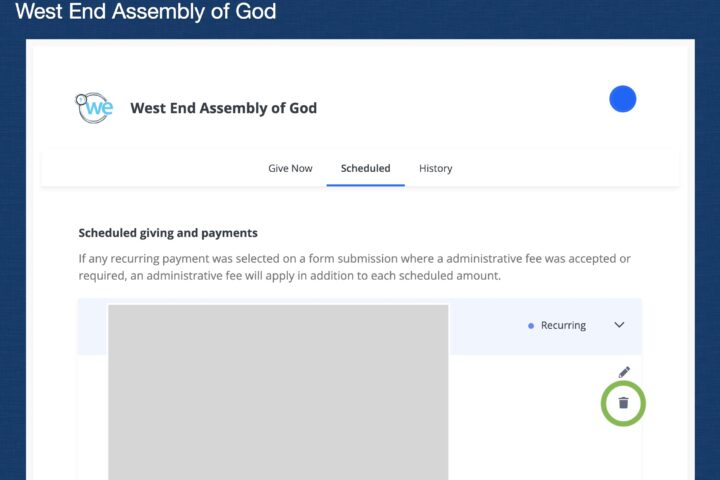Viewport: 720px width, 480px height.
Task: Click the blue dot beside Recurring
Action: (531, 326)
